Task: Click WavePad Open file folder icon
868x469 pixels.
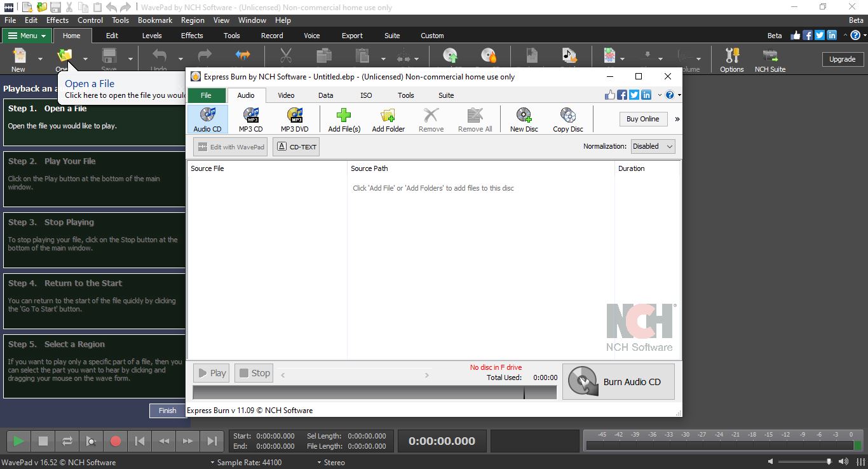Action: (64, 56)
